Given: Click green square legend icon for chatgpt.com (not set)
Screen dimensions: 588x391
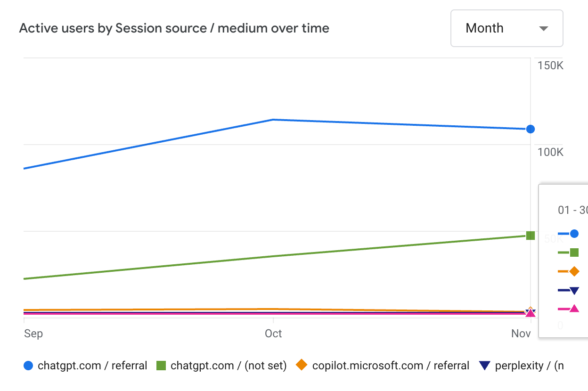Looking at the screenshot, I should tap(161, 366).
